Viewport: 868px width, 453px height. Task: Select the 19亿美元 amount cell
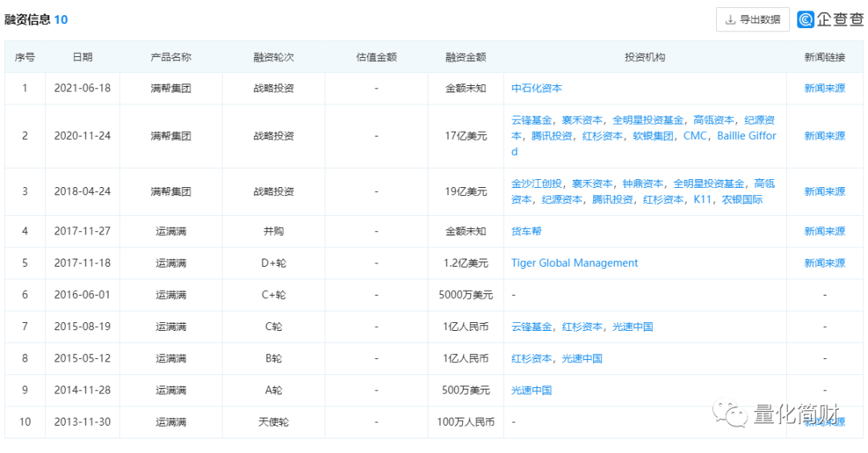click(465, 191)
